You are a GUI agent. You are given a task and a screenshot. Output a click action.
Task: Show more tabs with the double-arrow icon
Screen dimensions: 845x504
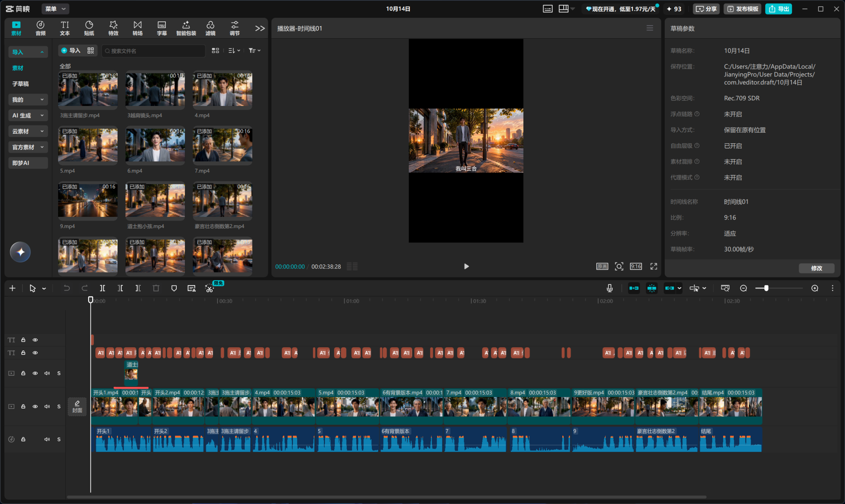click(260, 29)
